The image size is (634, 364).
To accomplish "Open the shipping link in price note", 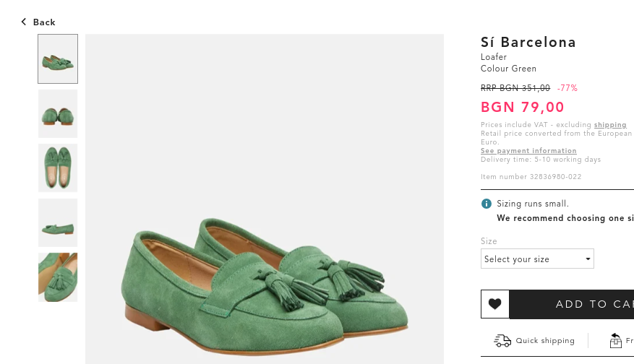I will pos(610,125).
